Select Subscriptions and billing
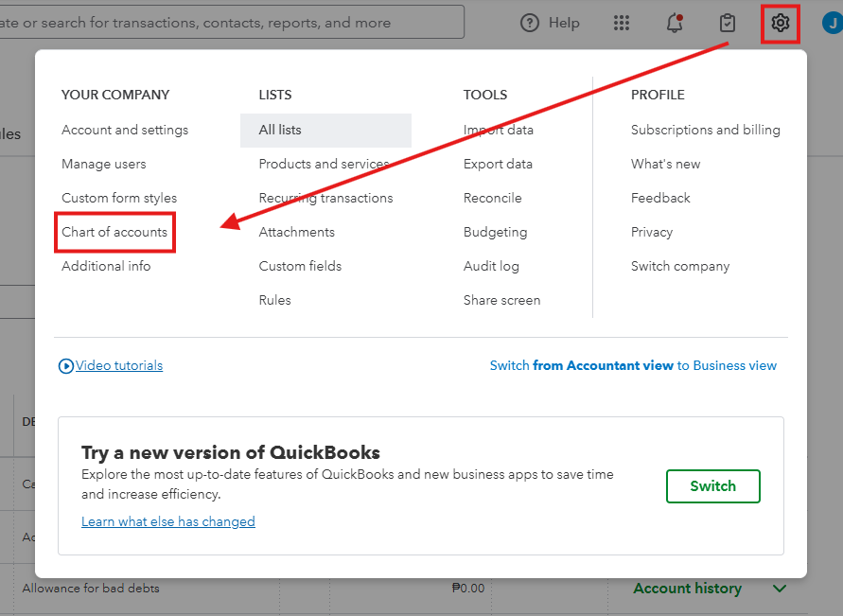 (x=706, y=130)
